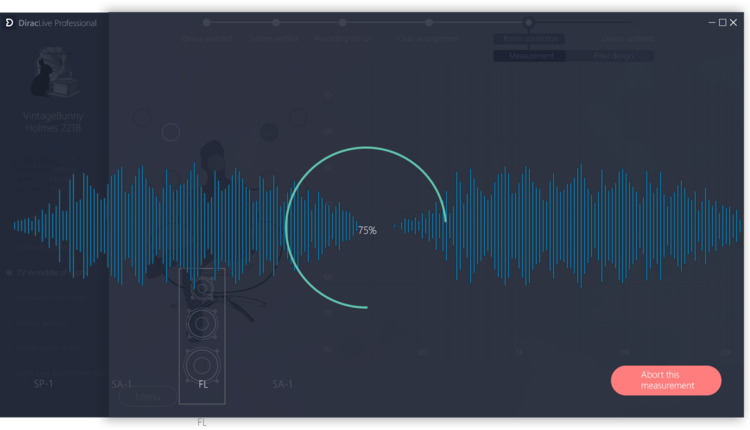Click the Dirac logo in title bar
Screen dimensions: 750x430
coord(10,22)
